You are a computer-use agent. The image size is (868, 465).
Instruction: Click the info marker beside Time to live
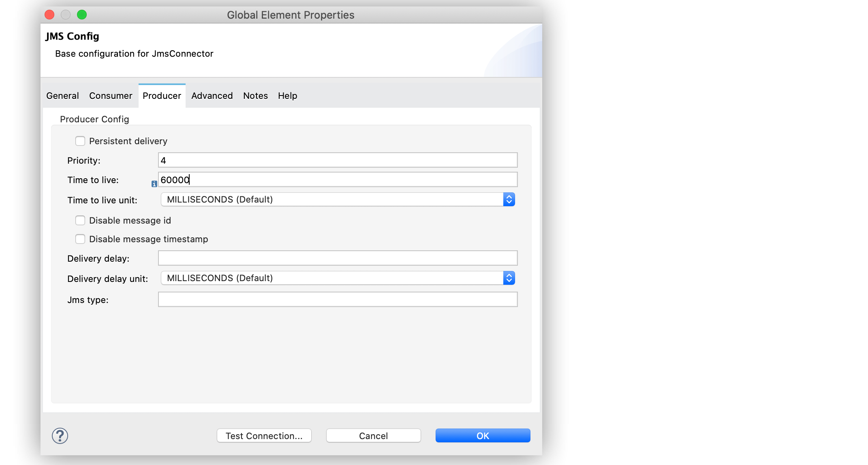click(154, 184)
